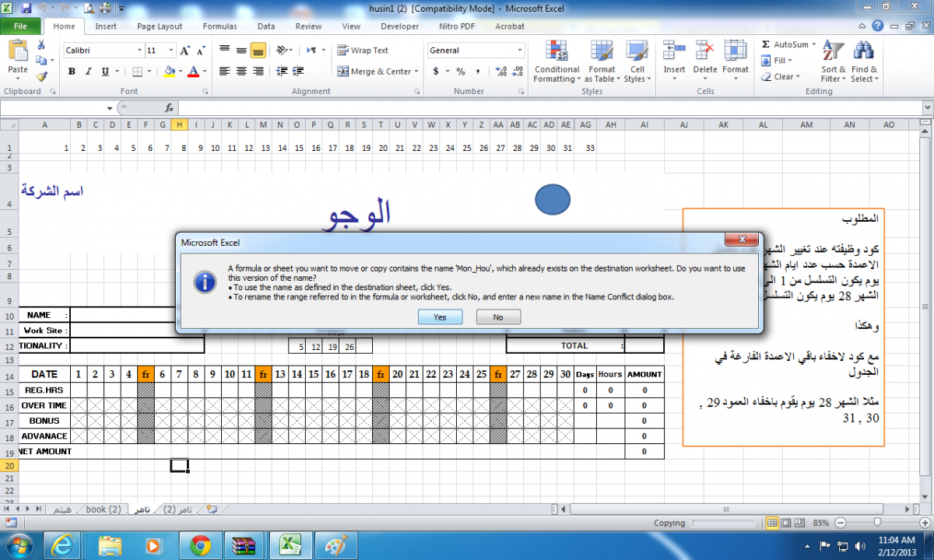
Task: Switch to the Nitro PDF ribbon tab
Action: 455,26
